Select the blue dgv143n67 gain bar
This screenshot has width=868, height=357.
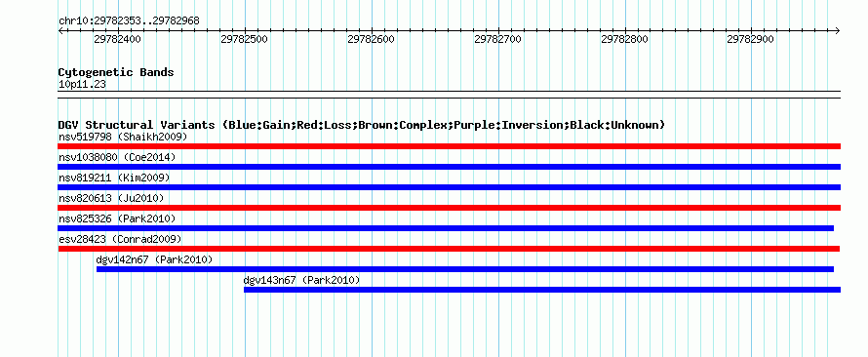pyautogui.click(x=542, y=290)
